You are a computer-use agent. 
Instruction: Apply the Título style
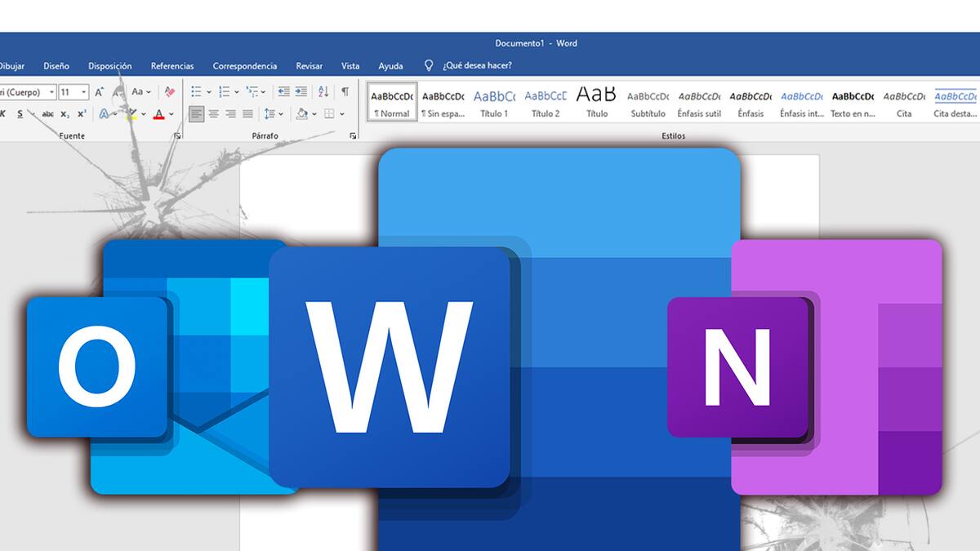[x=597, y=102]
